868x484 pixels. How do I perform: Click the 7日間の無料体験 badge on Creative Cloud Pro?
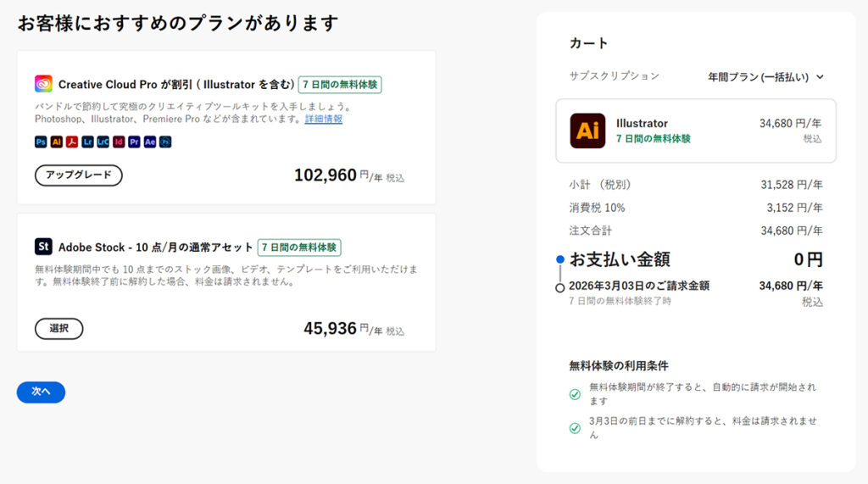pos(340,85)
